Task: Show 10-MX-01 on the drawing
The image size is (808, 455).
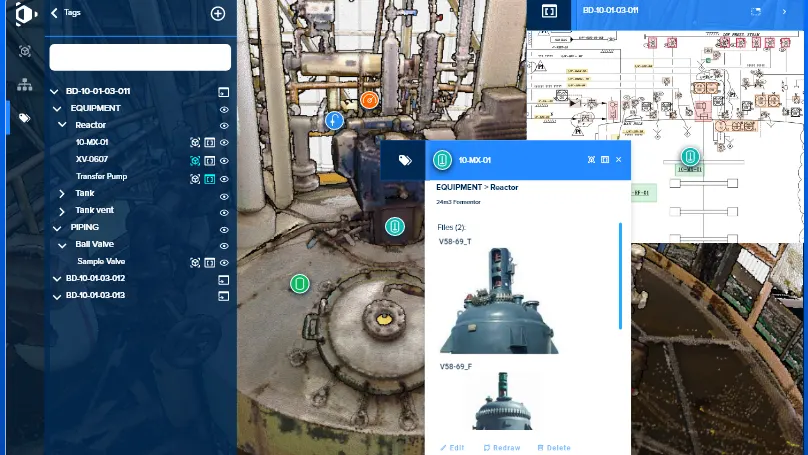Action: [210, 143]
